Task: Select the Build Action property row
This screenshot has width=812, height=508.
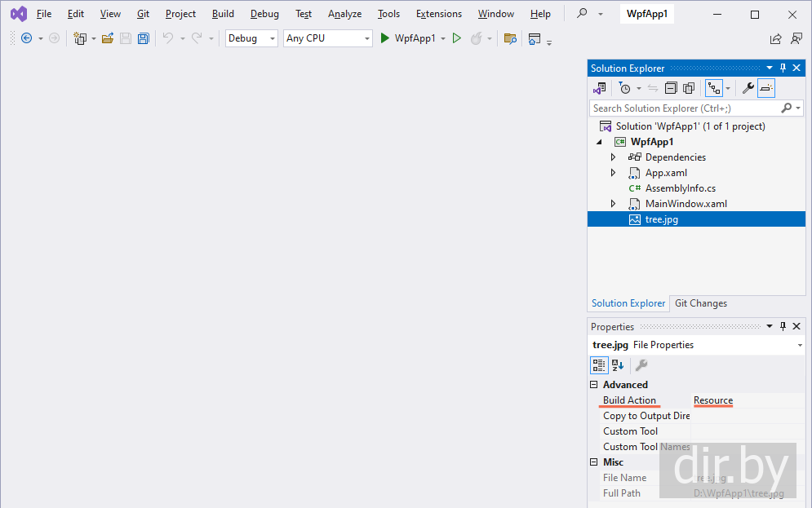Action: pyautogui.click(x=629, y=400)
